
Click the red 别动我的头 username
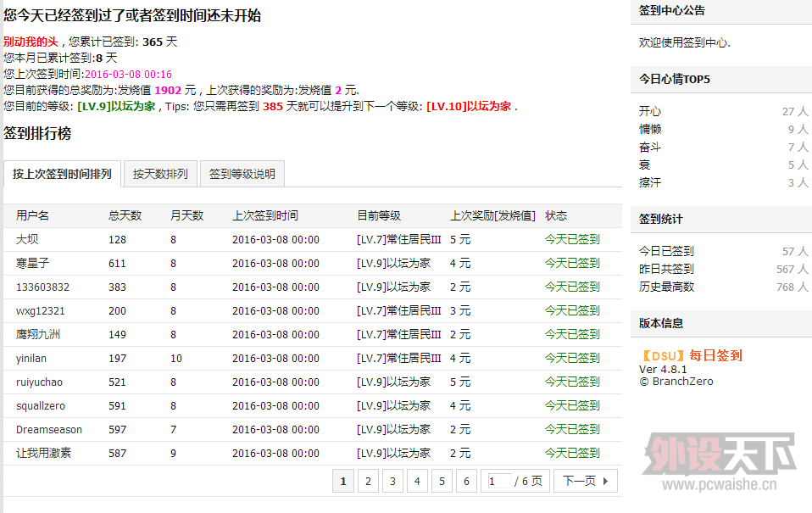[x=31, y=42]
